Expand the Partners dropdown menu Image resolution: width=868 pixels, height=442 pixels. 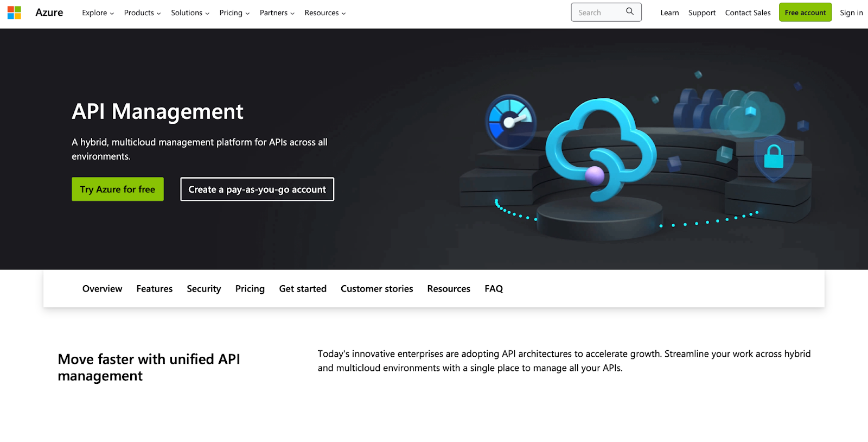277,13
